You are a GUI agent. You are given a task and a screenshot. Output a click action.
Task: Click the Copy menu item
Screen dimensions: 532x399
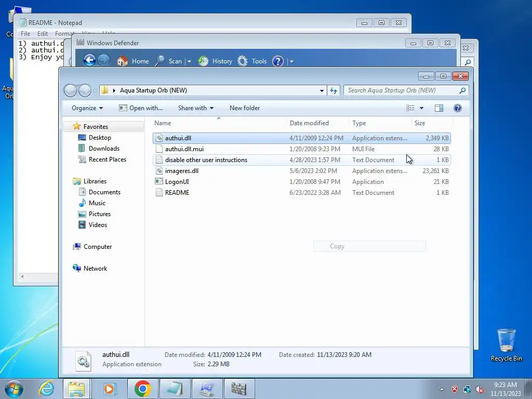tap(369, 246)
